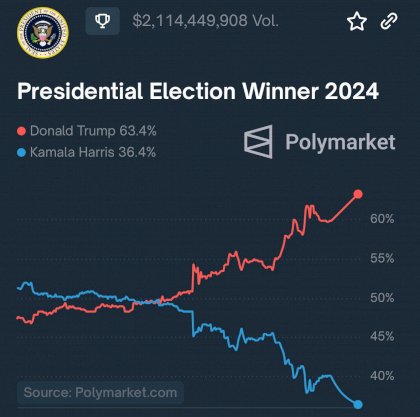Click the 60% axis label

click(382, 219)
